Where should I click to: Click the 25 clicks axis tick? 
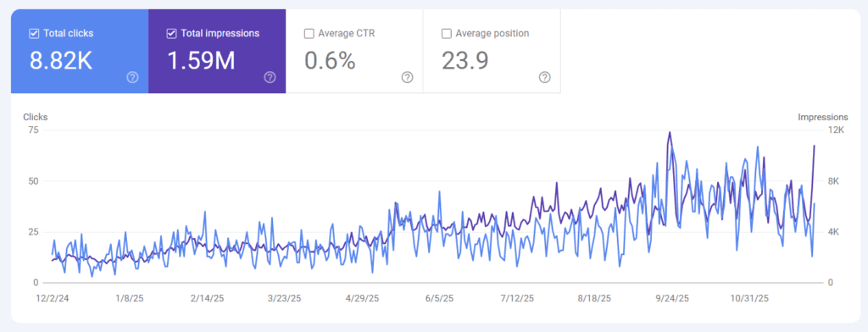click(x=33, y=232)
